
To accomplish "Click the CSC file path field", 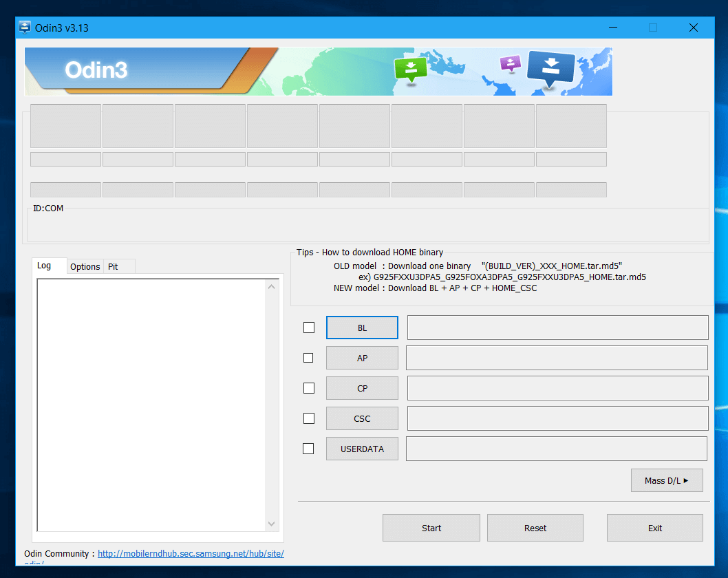I will [x=557, y=418].
